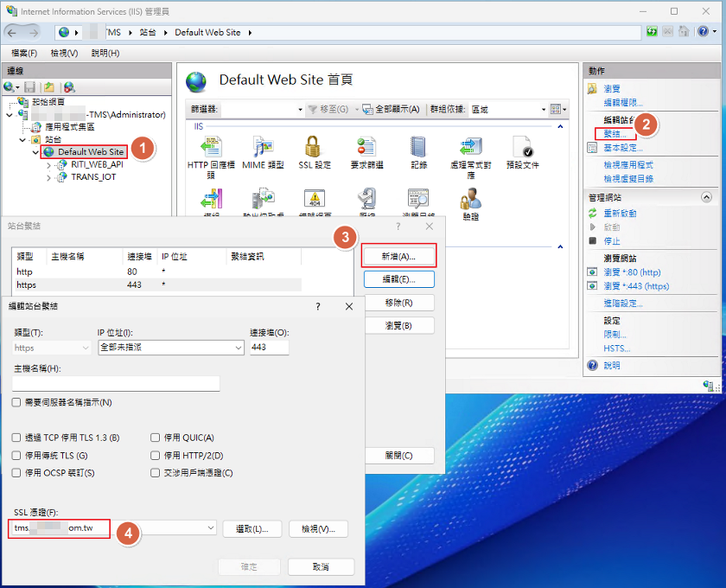Click the Add (A)... binding button
Screen dimensions: 726x588
coord(398,256)
